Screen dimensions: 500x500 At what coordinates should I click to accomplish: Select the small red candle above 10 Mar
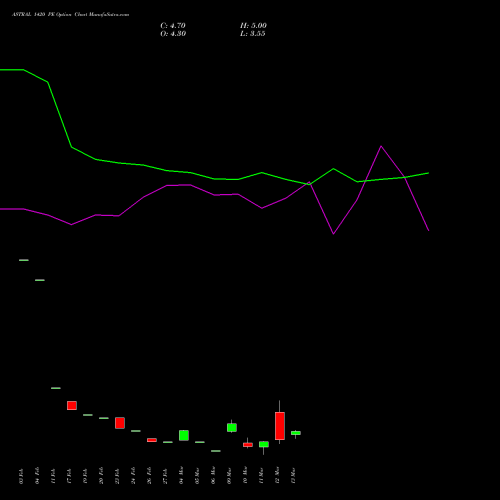[248, 445]
